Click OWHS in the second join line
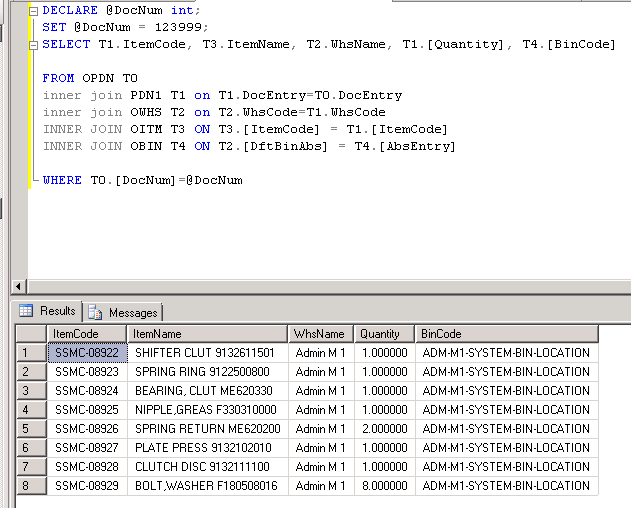The height and width of the screenshot is (508, 631). coord(146,112)
